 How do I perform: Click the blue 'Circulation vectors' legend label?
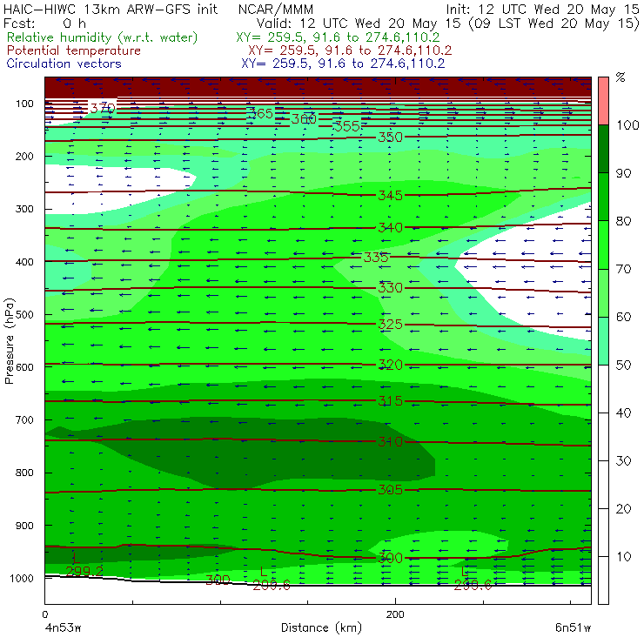click(64, 64)
